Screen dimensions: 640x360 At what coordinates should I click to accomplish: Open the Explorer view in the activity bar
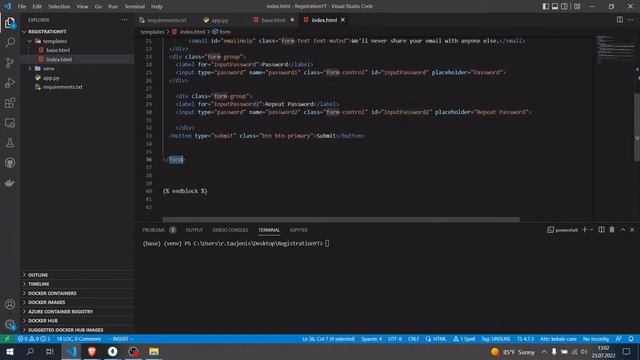(x=10, y=22)
